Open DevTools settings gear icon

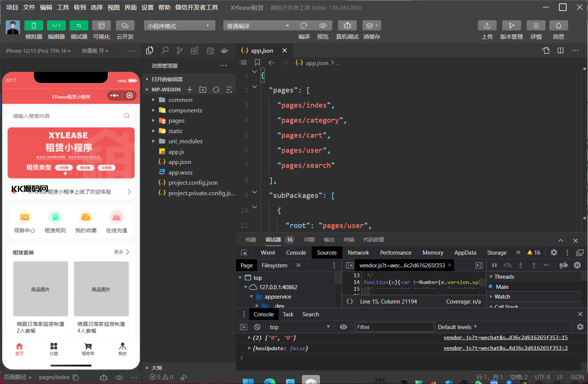[x=554, y=253]
